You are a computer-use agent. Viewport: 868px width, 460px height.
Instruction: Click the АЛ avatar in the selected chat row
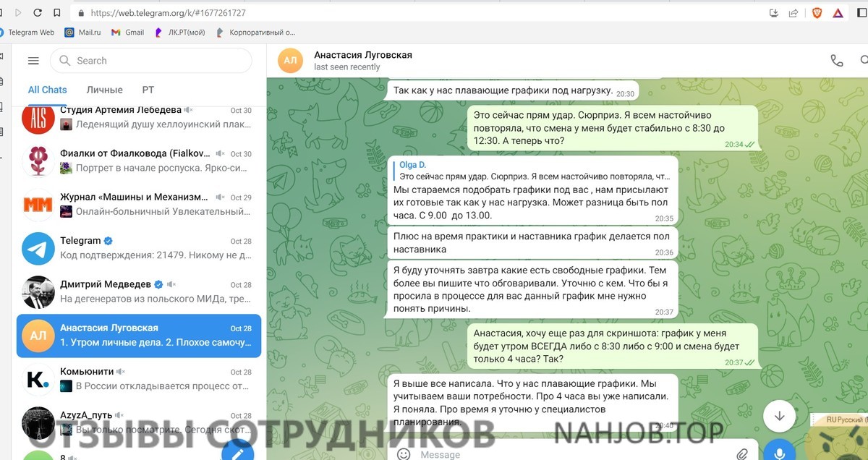coord(38,336)
